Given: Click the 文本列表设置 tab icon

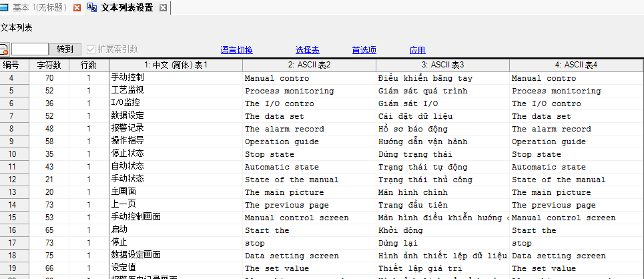Looking at the screenshot, I should 92,8.
